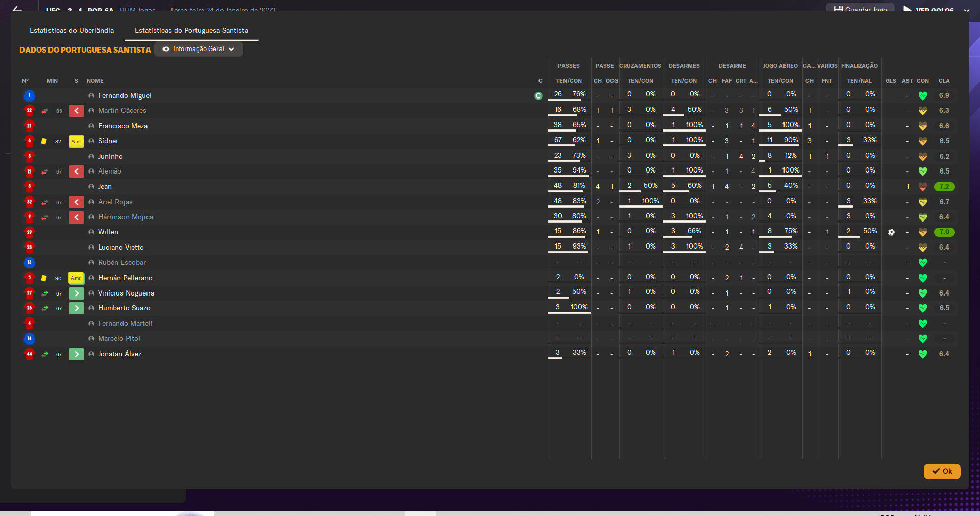The width and height of the screenshot is (980, 516).
Task: Sort by the NOME column header
Action: point(95,81)
